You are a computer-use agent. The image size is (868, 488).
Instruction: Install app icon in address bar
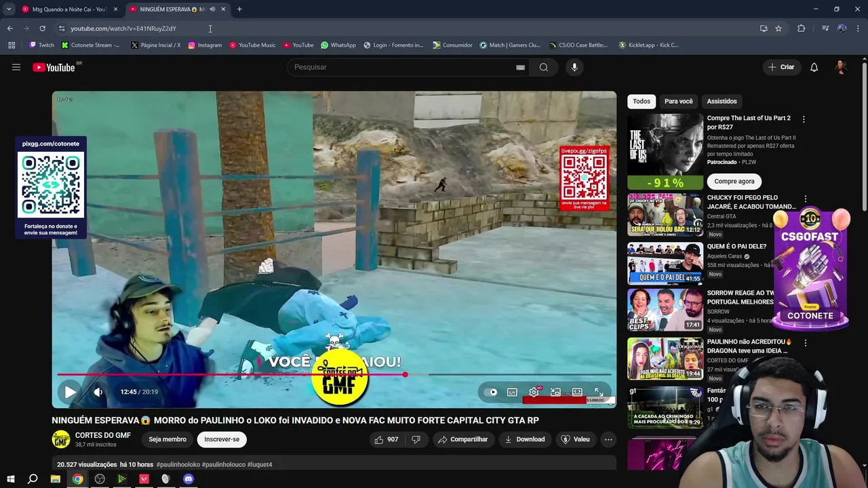[764, 28]
